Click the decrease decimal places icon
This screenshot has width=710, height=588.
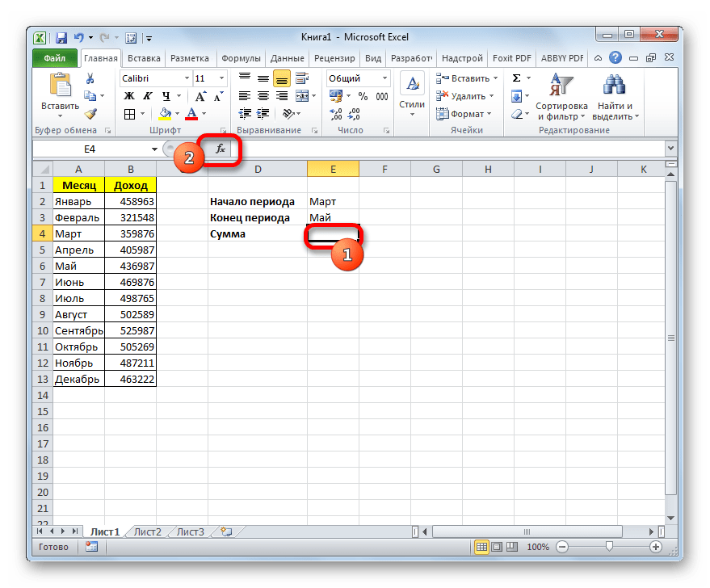354,114
